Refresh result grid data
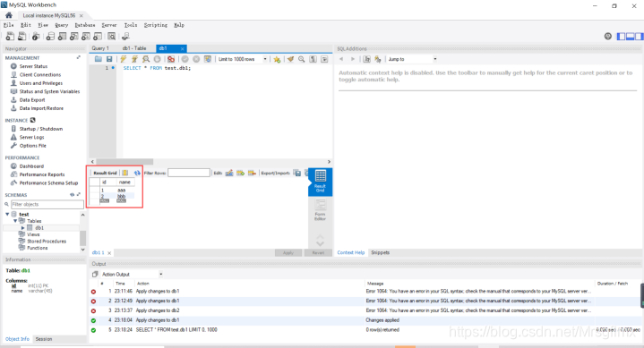 click(137, 173)
